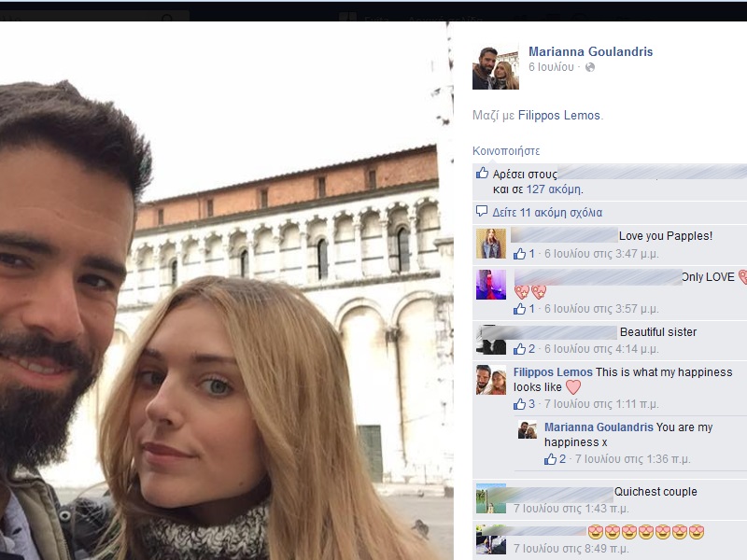
Task: Click Marianna Goulandris reply avatar
Action: click(x=528, y=430)
